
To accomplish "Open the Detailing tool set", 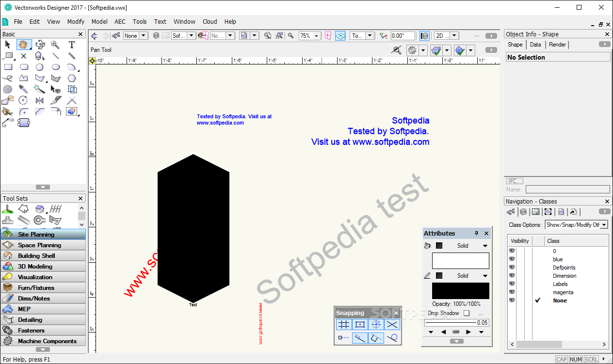I will 43,320.
